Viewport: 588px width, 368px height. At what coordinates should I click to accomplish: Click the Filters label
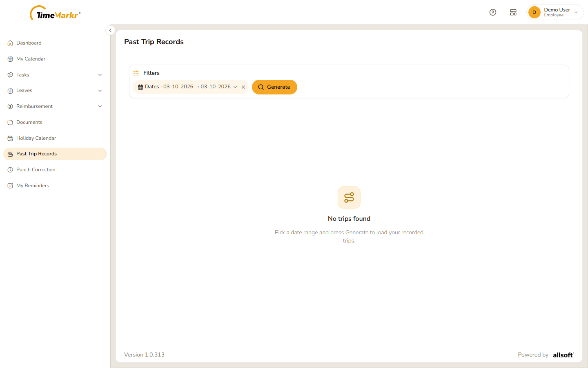pyautogui.click(x=151, y=73)
